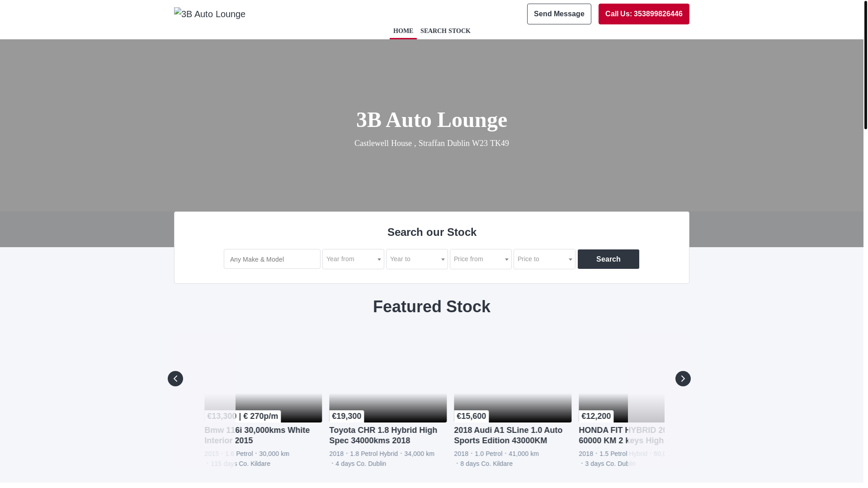
Task: Click the Featured Stock heading
Action: tap(432, 307)
